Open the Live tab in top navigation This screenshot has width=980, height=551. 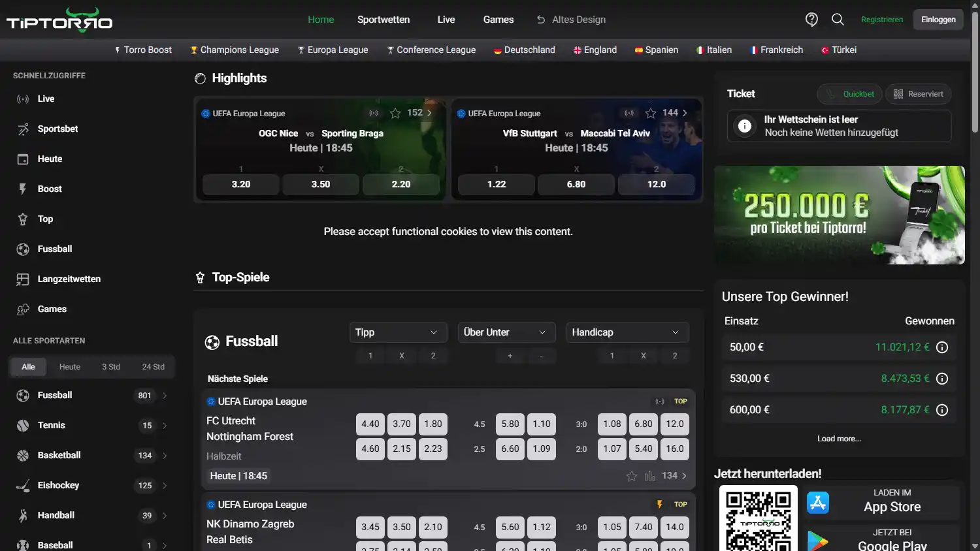pyautogui.click(x=446, y=20)
